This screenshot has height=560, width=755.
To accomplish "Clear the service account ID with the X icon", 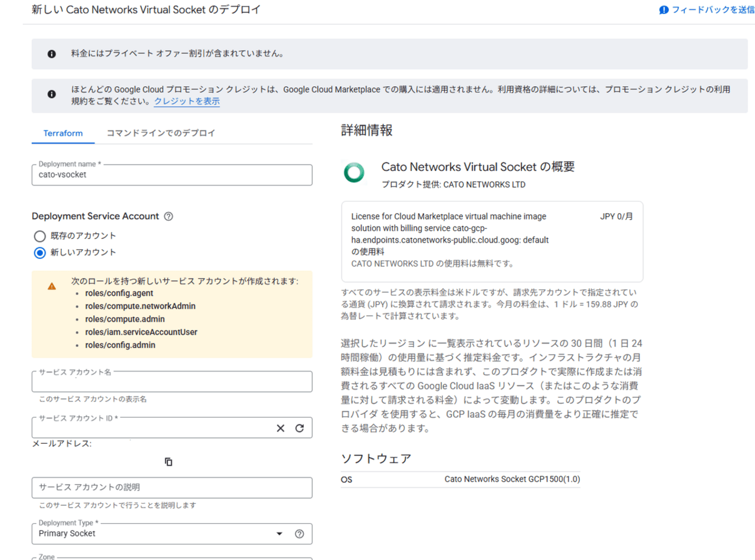I will click(x=281, y=428).
